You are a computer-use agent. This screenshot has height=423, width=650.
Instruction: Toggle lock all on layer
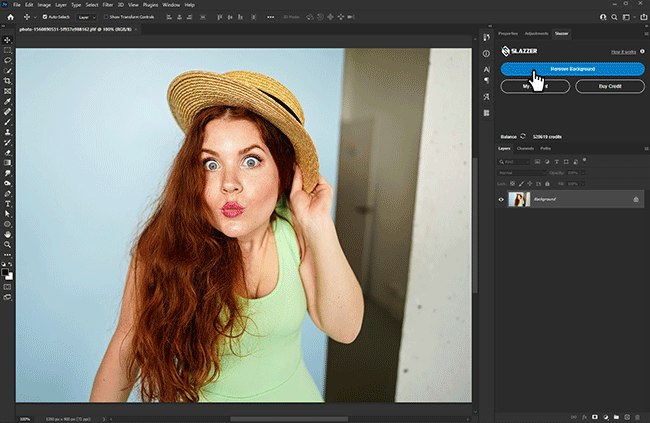click(547, 184)
